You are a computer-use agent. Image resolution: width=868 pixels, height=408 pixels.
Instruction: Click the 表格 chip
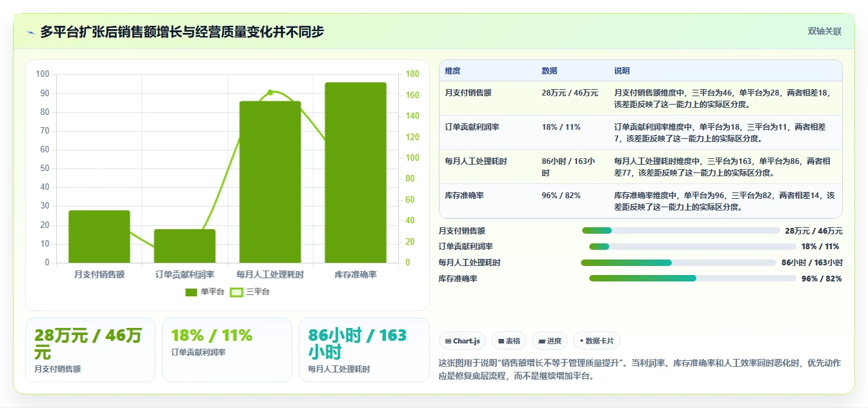[x=509, y=341]
